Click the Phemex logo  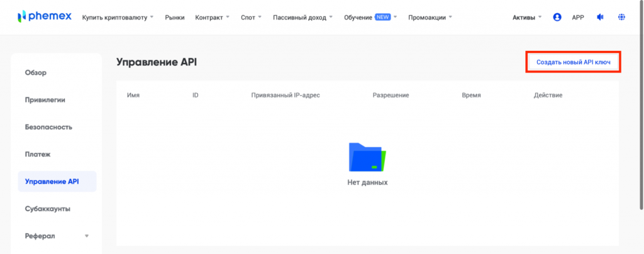43,17
